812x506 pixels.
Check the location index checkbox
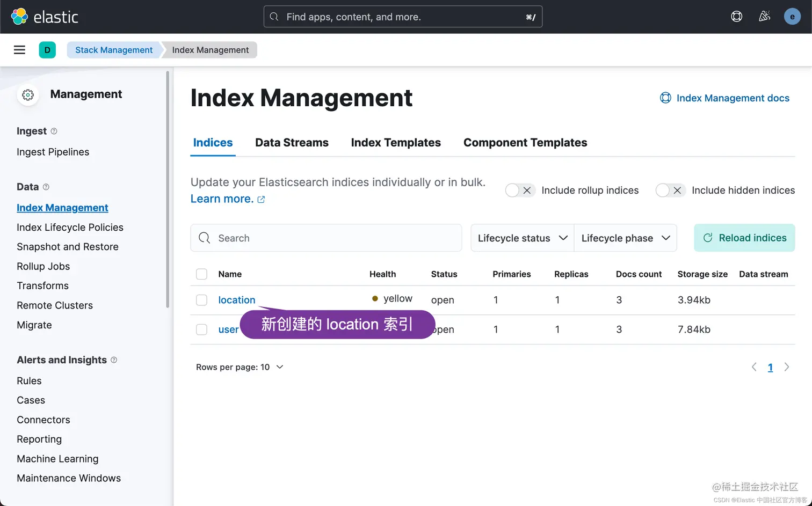click(201, 300)
